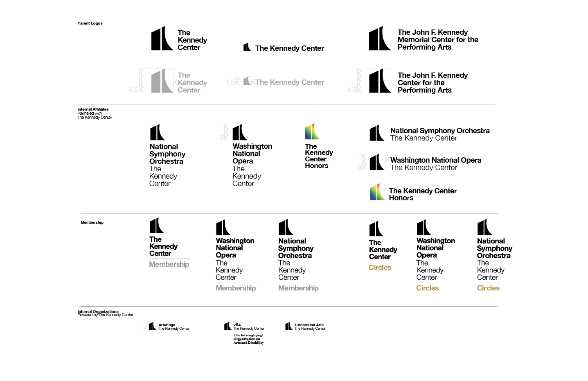
Task: Select gray 'Membership' label under Washington National Opera
Action: click(236, 288)
